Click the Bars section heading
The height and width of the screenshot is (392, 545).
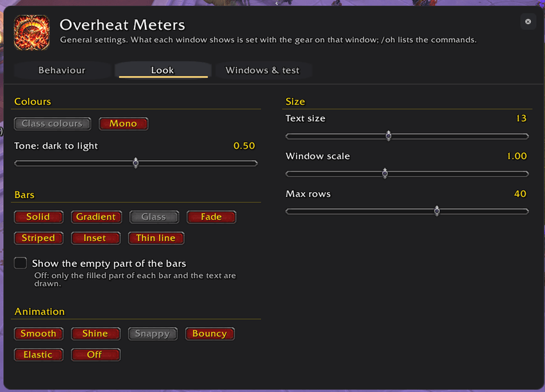tap(24, 195)
